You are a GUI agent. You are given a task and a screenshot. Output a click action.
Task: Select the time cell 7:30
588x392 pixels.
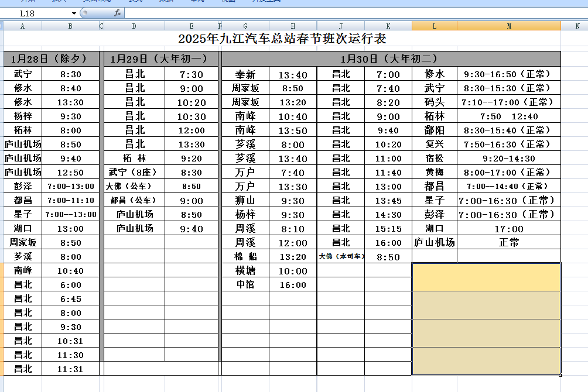pos(192,74)
